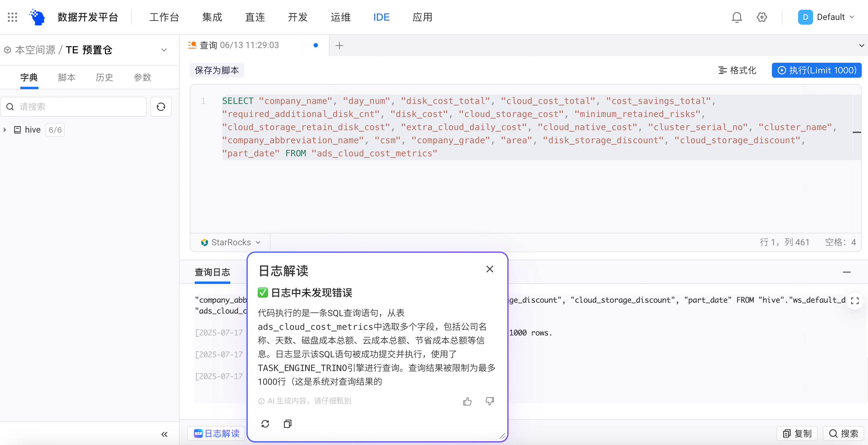Open the 集成 menu
868x445 pixels.
pyautogui.click(x=212, y=17)
